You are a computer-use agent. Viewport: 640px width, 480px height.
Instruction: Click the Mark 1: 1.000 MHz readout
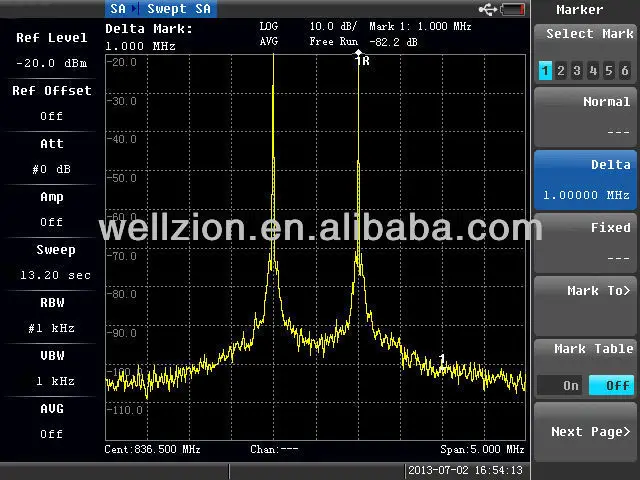[420, 27]
